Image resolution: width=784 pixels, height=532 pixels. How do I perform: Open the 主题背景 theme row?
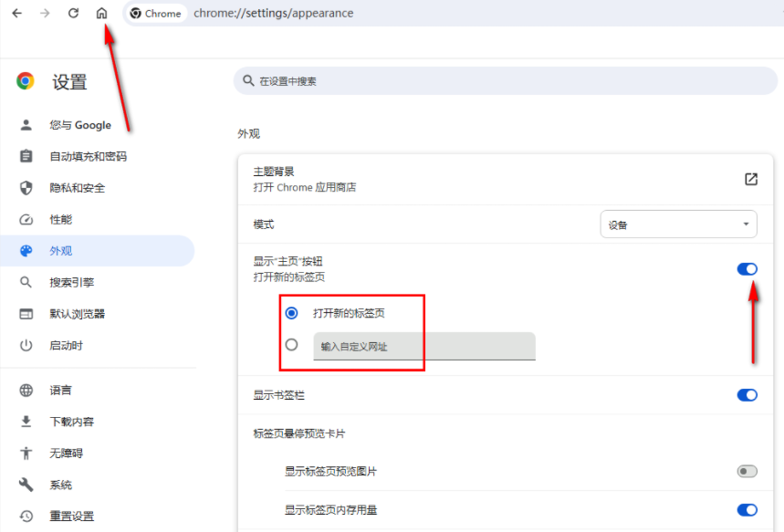(506, 180)
